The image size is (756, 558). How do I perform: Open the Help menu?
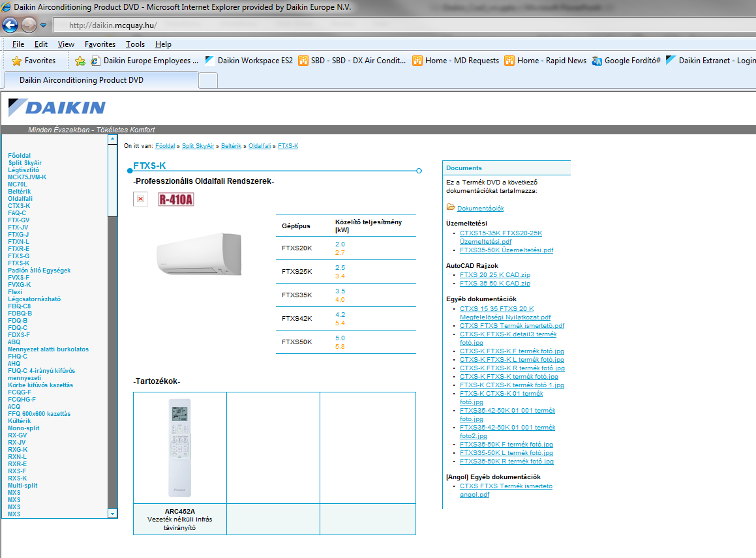pyautogui.click(x=163, y=44)
